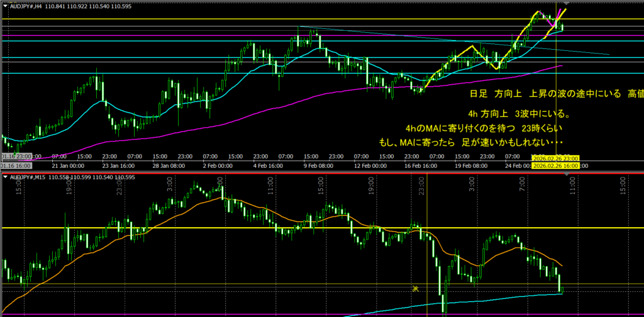Select the yellow star marker on M15 chart
Image resolution: width=644 pixels, height=317 pixels.
pyautogui.click(x=415, y=289)
